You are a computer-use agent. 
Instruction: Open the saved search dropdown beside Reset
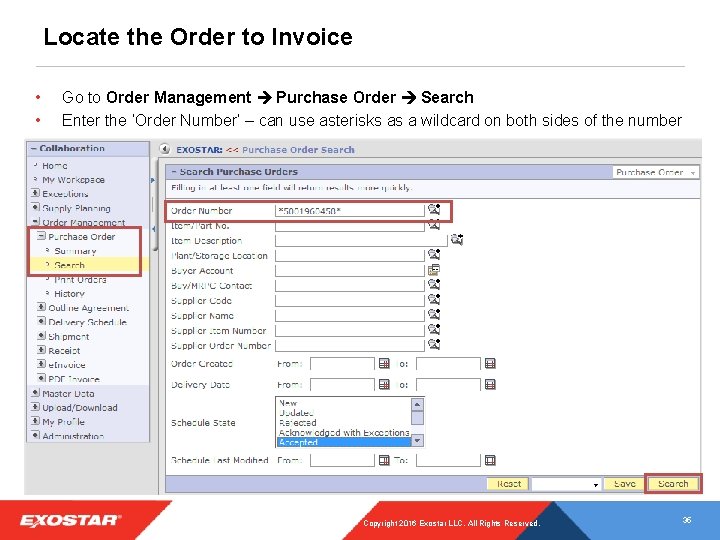click(566, 484)
